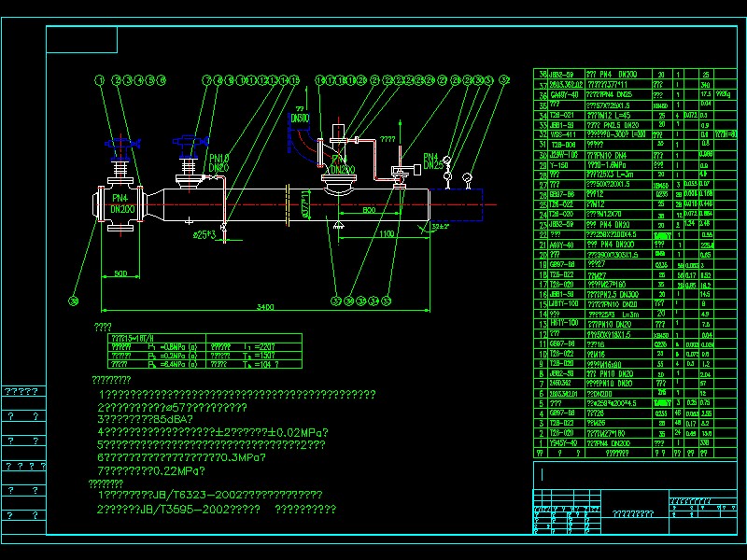Click the 14.5 weight cell in row 16
Viewport: 747px width, 560px height.
(706, 295)
